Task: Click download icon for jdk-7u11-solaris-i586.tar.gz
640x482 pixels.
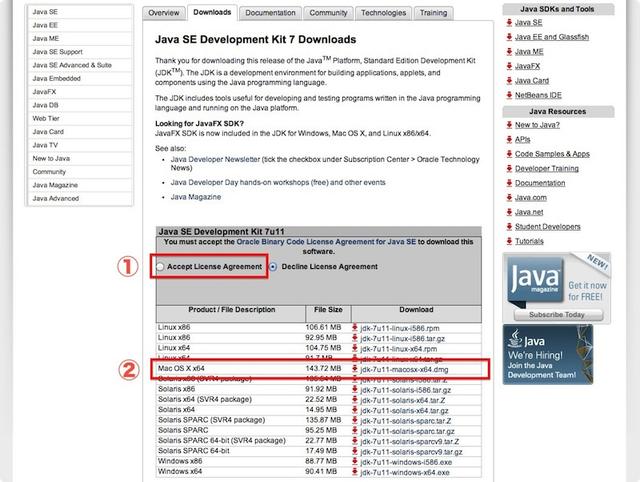Action: [x=355, y=390]
